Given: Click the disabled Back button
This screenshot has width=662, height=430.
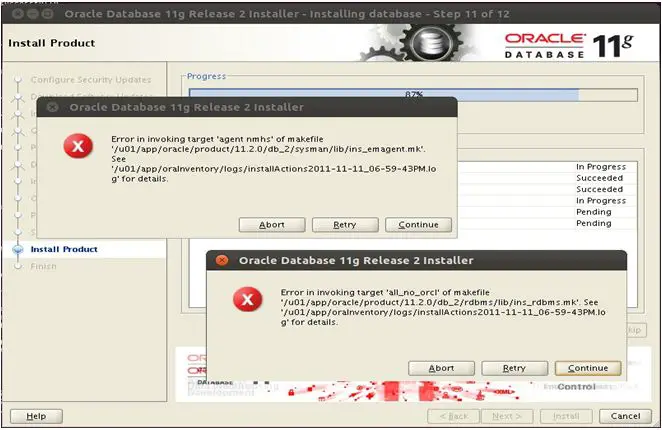Looking at the screenshot, I should [453, 416].
